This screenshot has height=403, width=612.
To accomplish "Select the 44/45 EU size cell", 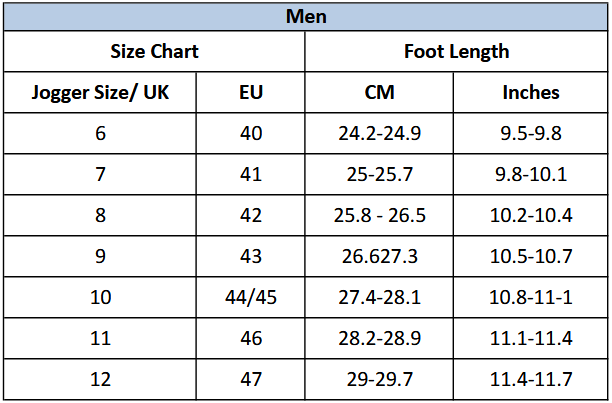I will [x=251, y=297].
